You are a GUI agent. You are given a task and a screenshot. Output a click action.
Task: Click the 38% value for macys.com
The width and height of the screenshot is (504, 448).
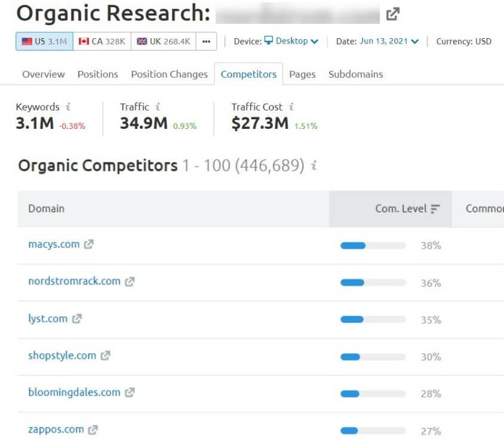tap(431, 246)
